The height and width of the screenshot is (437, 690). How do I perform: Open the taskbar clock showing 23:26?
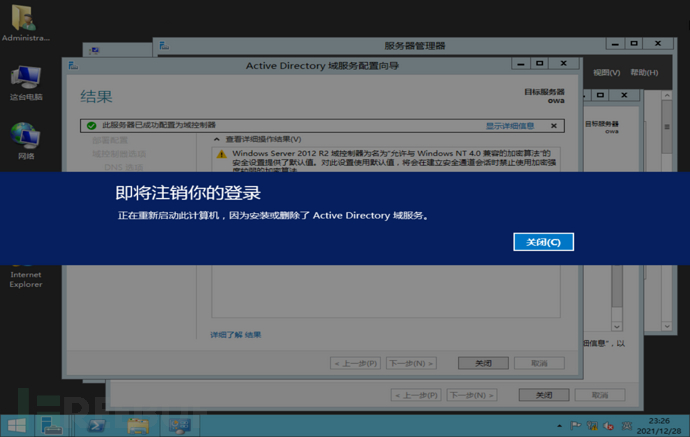click(659, 426)
